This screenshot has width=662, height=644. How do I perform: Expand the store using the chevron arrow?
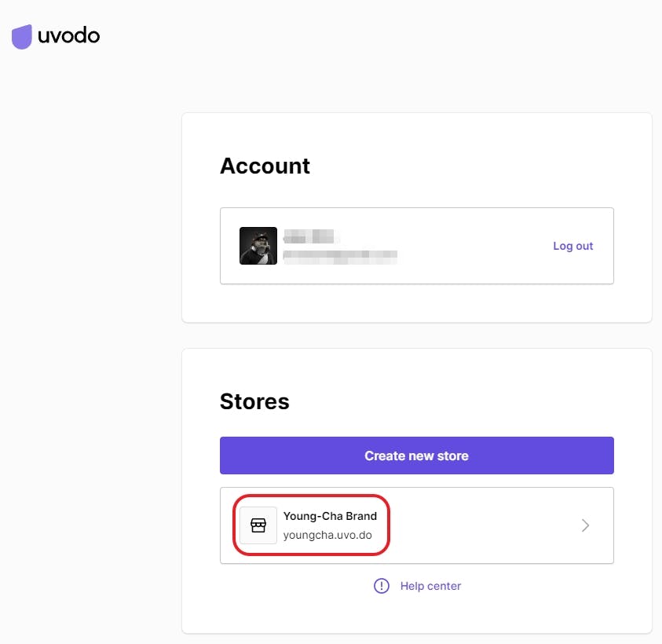(585, 525)
